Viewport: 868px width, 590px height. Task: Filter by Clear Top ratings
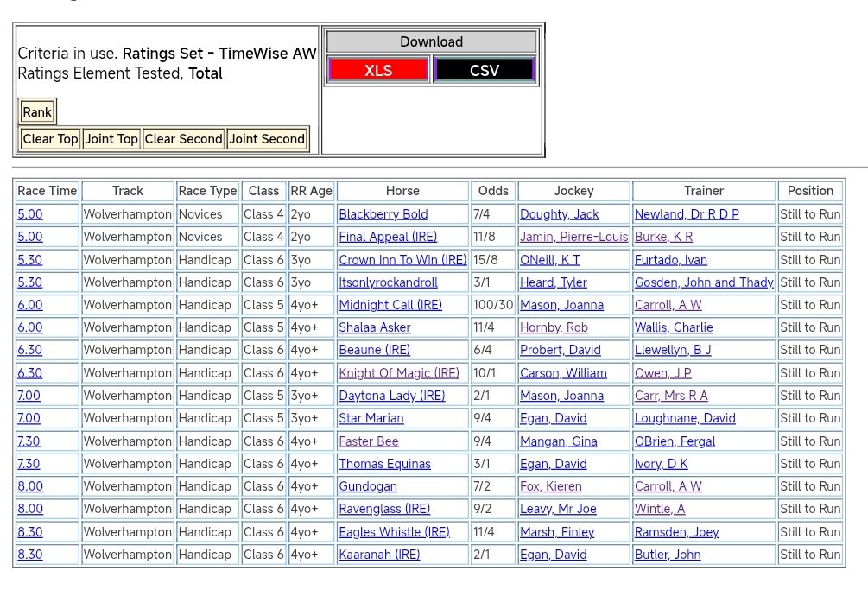tap(50, 139)
